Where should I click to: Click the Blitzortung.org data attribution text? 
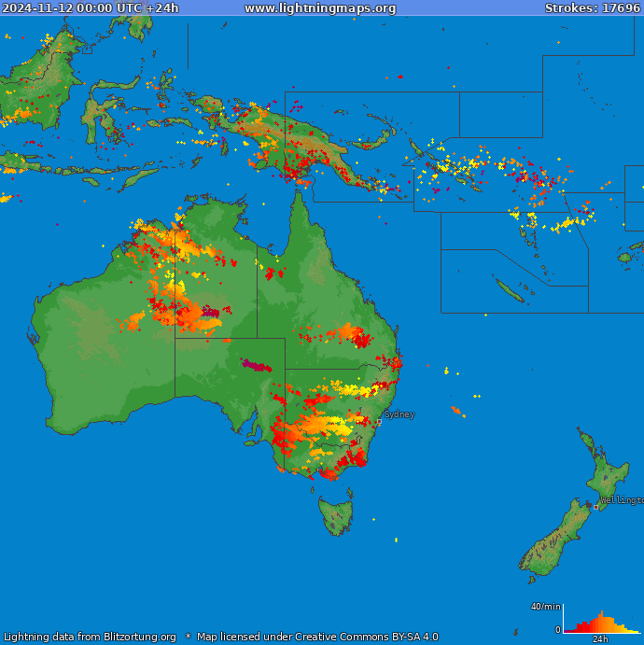click(90, 637)
